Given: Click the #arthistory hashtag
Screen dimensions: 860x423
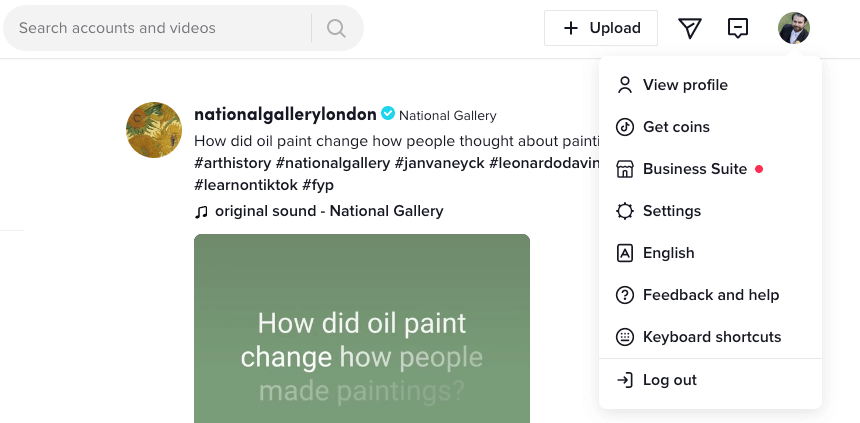Looking at the screenshot, I should click(232, 163).
